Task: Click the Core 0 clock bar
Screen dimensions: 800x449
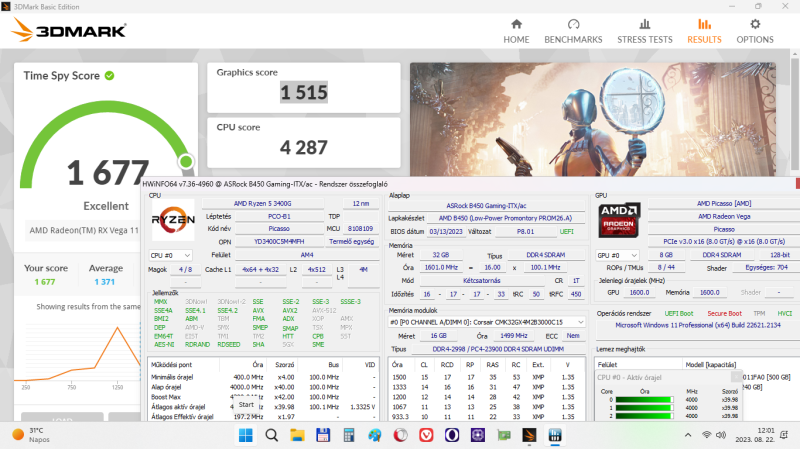Action: [644, 400]
